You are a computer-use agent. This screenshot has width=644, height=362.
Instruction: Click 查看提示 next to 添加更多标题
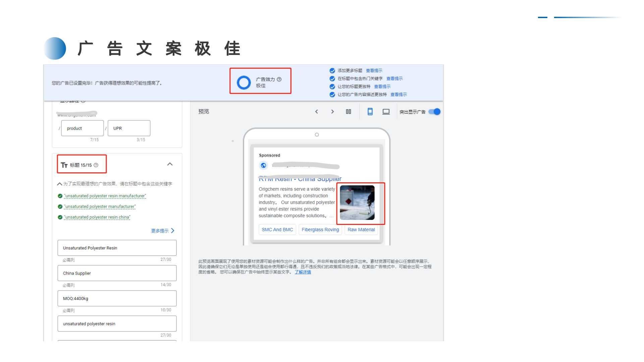(x=374, y=70)
